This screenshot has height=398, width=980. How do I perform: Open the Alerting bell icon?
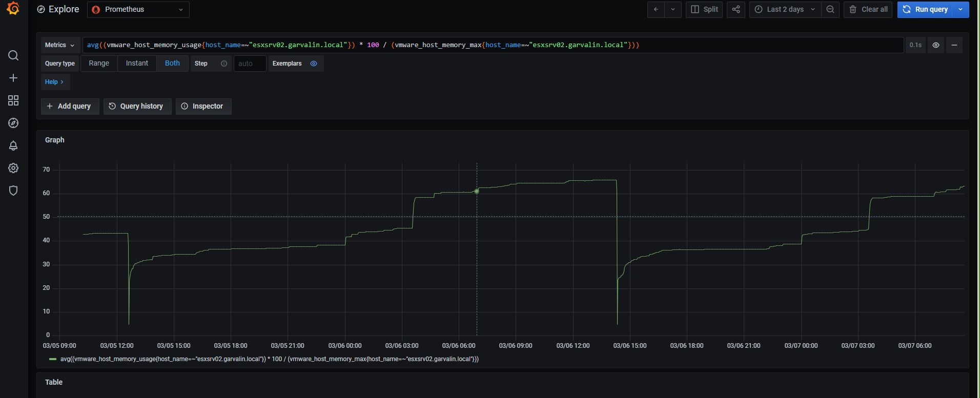[x=13, y=145]
